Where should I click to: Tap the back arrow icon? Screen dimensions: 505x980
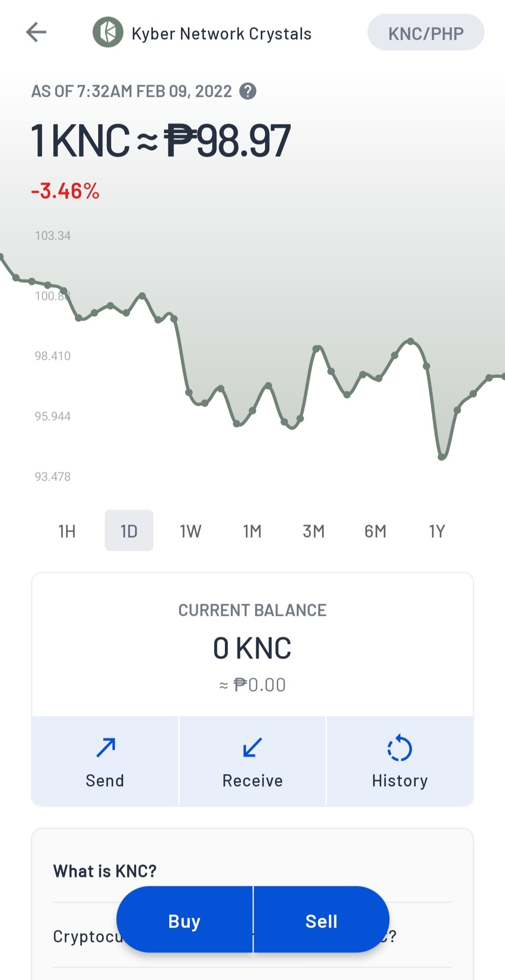tap(36, 32)
